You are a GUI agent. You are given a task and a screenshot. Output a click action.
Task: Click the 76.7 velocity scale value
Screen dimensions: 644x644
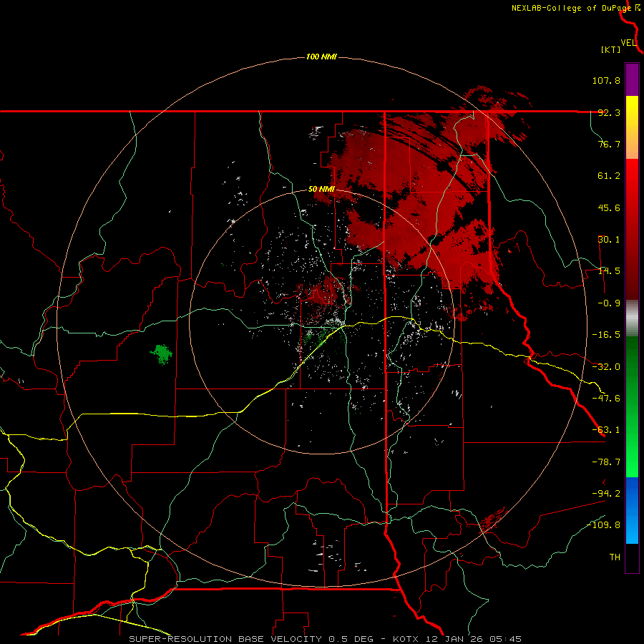[x=609, y=144]
